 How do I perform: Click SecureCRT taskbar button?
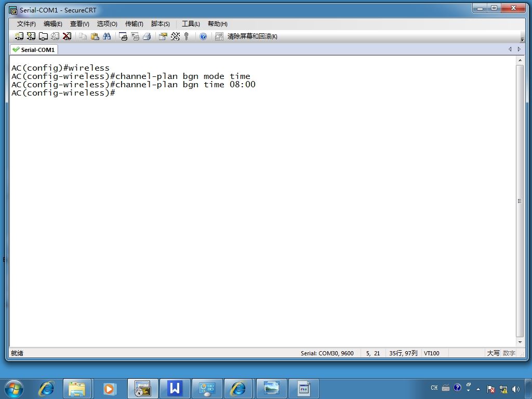142,389
